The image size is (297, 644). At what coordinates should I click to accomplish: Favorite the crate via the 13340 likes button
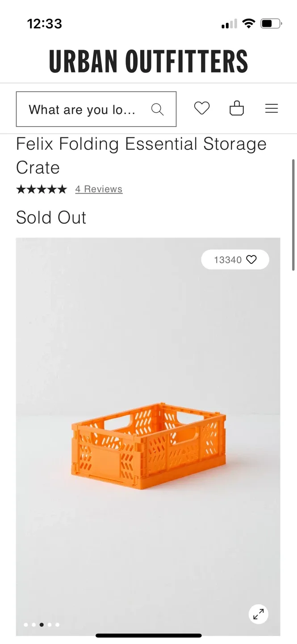pyautogui.click(x=235, y=259)
